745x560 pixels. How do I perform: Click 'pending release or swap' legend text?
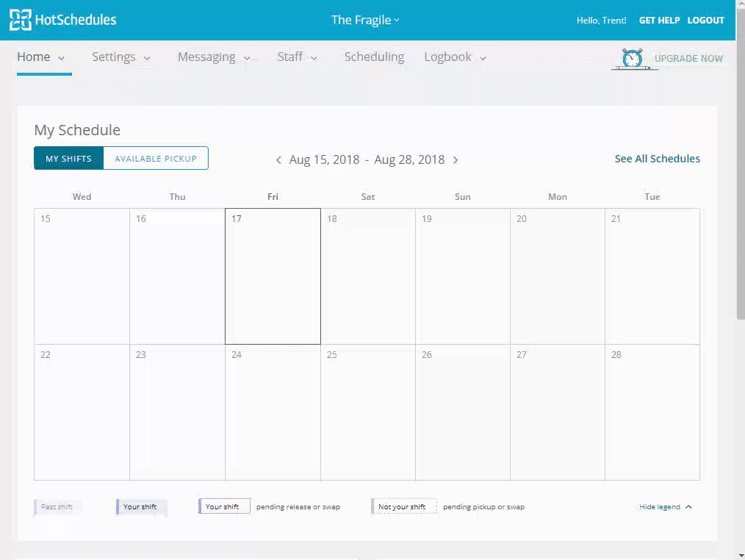click(298, 507)
